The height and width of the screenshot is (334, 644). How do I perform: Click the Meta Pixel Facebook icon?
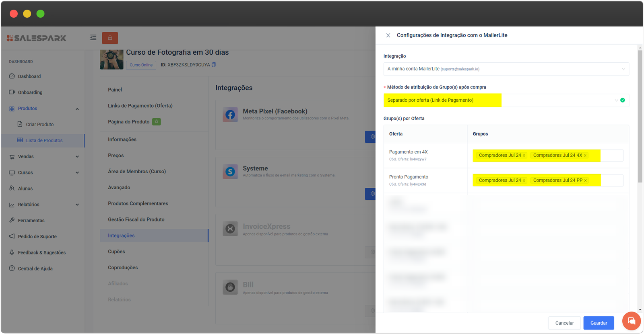click(x=230, y=115)
